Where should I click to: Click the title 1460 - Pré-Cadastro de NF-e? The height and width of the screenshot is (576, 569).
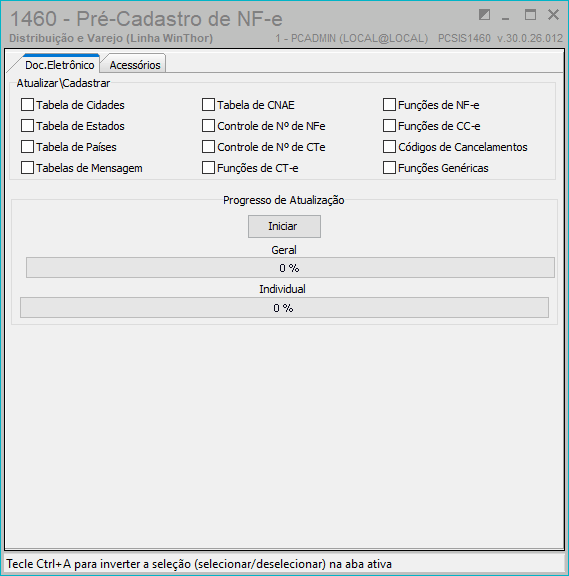[x=146, y=19]
